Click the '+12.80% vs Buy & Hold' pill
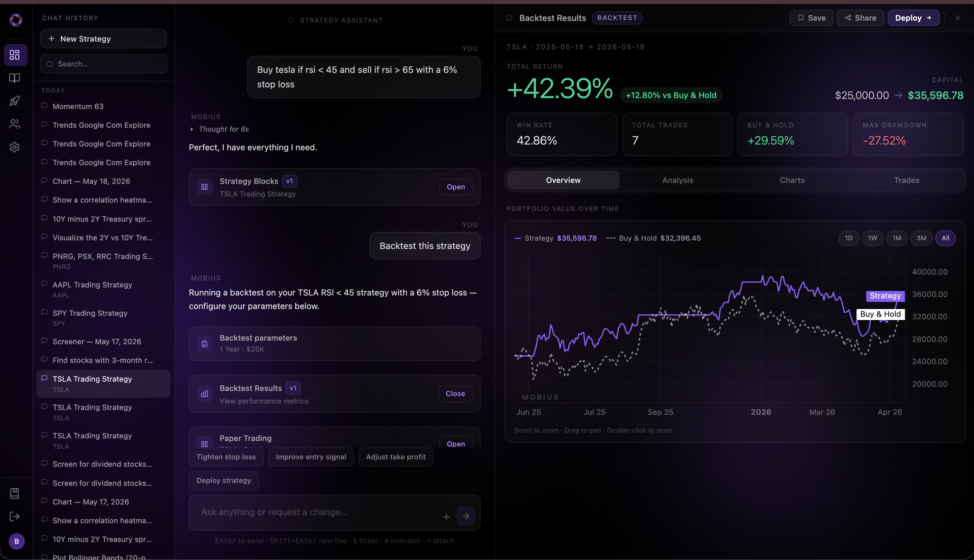The height and width of the screenshot is (560, 974). [671, 95]
